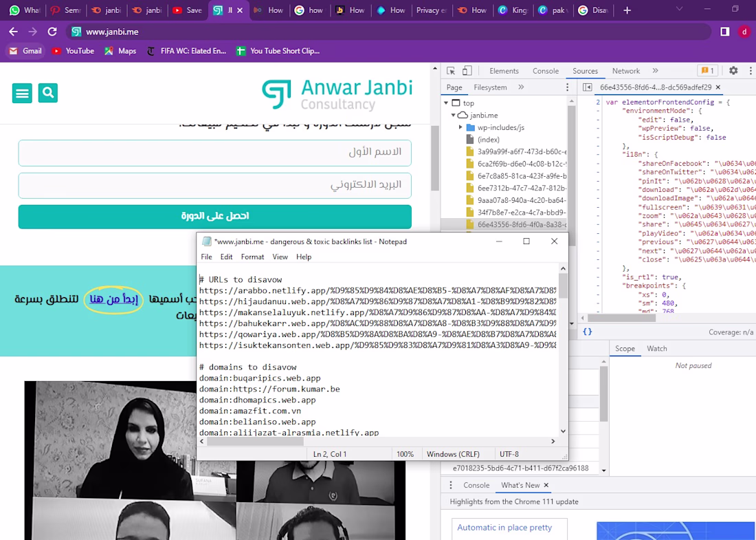Activate the DevTools inspect element picker
Image resolution: width=756 pixels, height=540 pixels.
[451, 71]
